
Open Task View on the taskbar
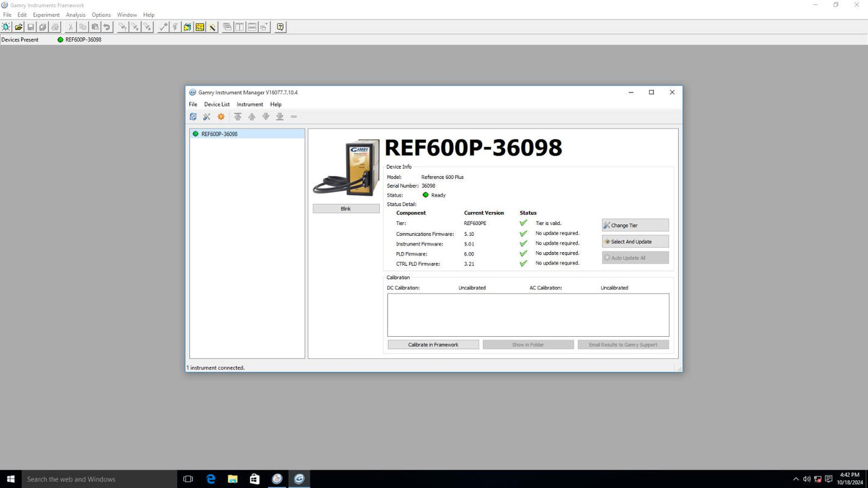[x=188, y=479]
